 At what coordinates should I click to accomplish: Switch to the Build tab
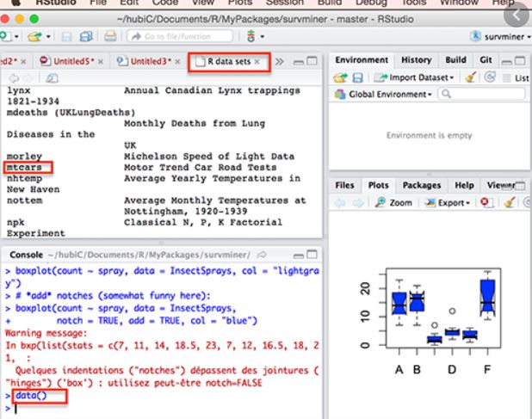455,60
